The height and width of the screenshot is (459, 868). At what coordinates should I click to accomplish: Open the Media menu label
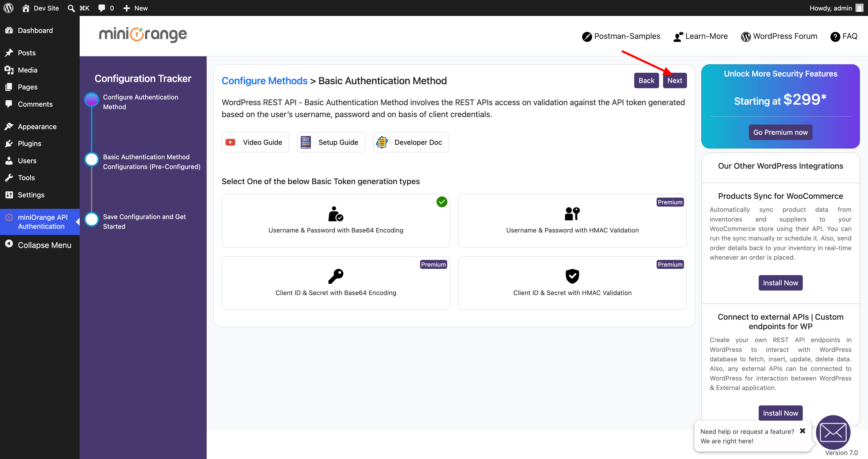pos(28,70)
